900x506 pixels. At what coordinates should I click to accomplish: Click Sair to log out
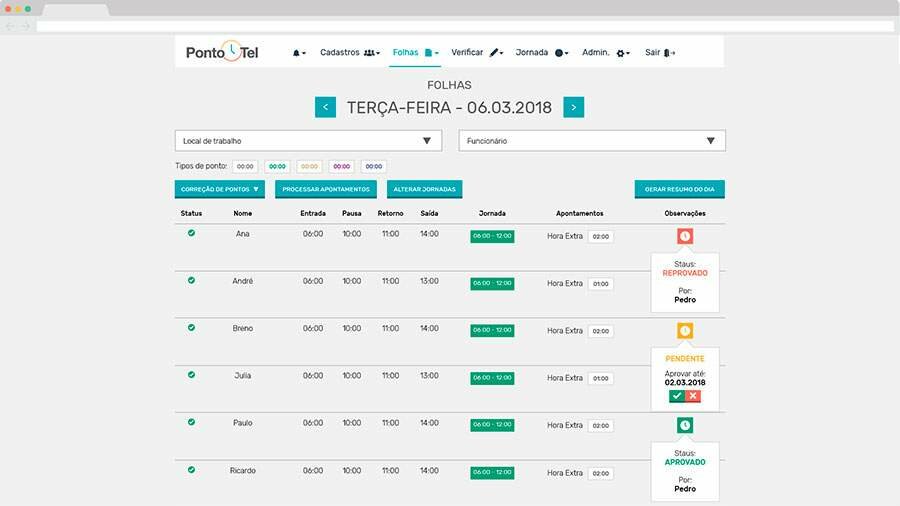(660, 53)
